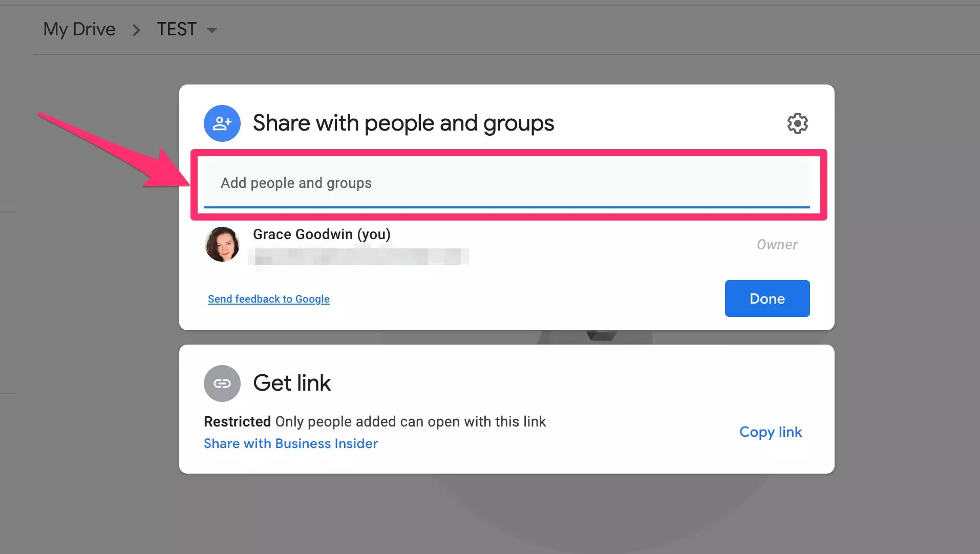Open the TEST folder breadcrumb
Screen dimensions: 980x554
tap(177, 29)
